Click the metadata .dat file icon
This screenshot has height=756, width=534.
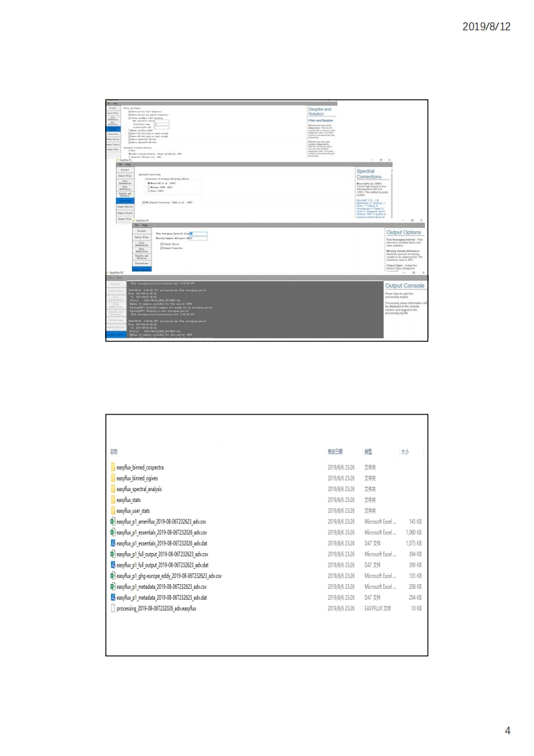coord(112,598)
